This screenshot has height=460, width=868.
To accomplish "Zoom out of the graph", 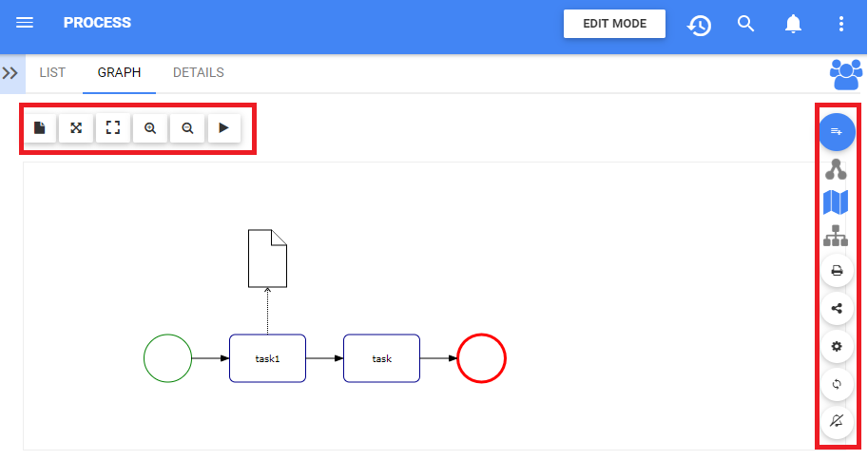I will [x=187, y=128].
